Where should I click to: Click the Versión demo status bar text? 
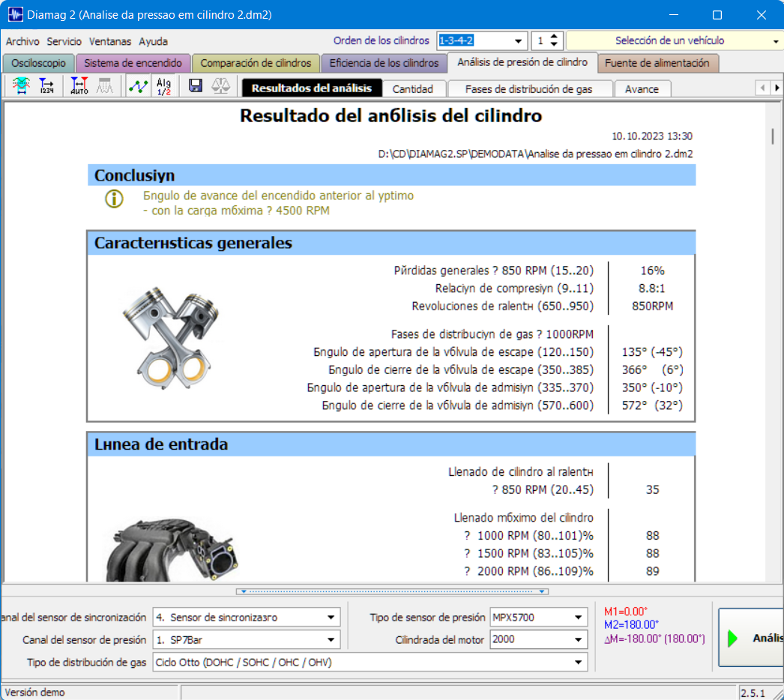click(35, 693)
